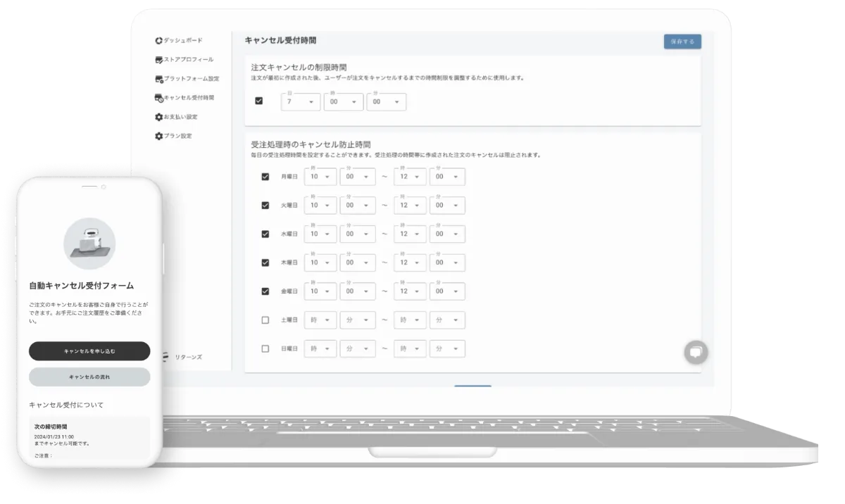Uncheck the Monday (月曜日) checkbox

click(x=265, y=177)
